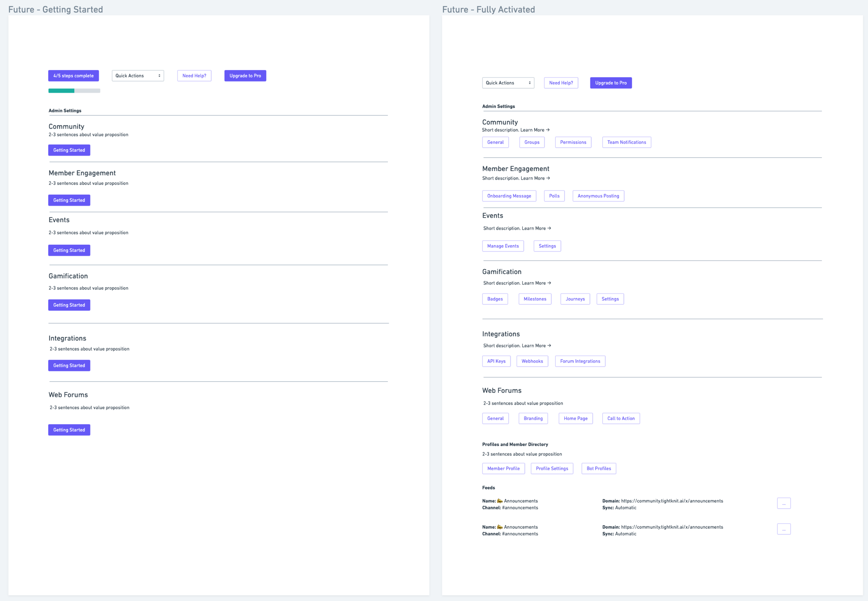Open Onboarding Message settings
This screenshot has height=601, width=868.
[x=509, y=196]
